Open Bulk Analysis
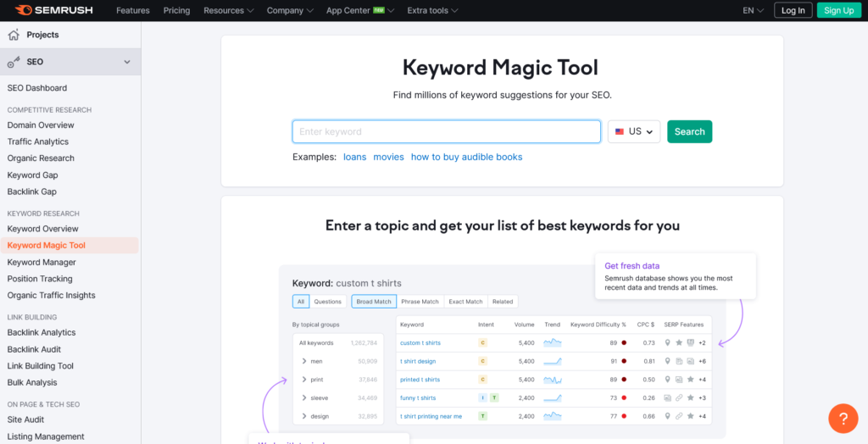Screen dimensions: 868x444 [x=32, y=382]
